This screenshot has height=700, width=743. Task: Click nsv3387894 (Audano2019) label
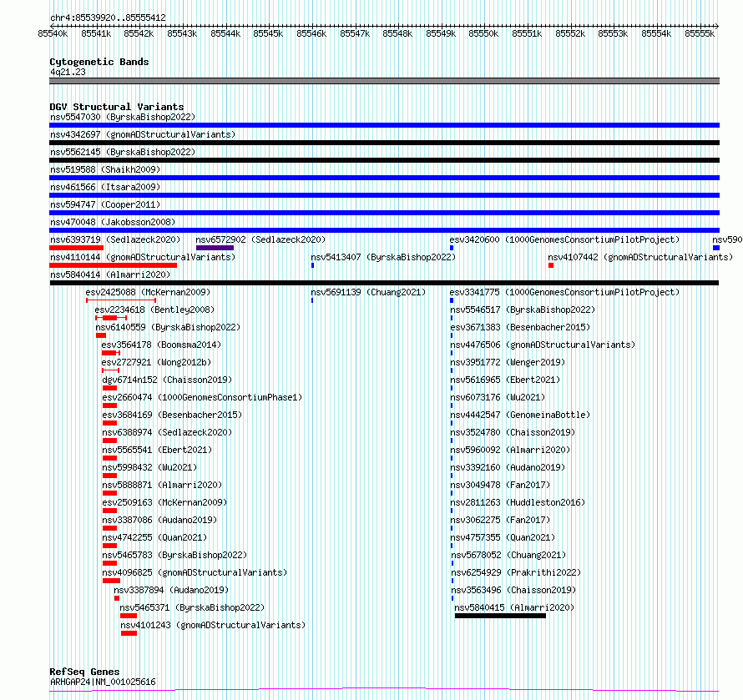171,590
